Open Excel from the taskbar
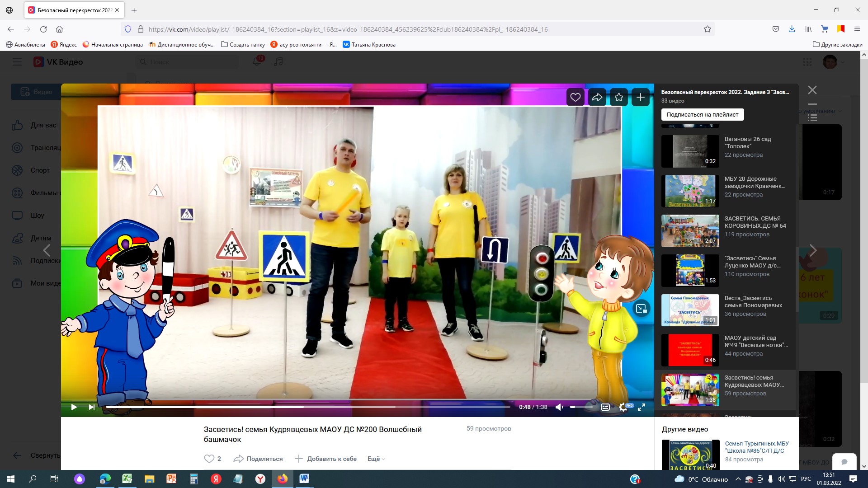Image resolution: width=868 pixels, height=488 pixels. [127, 479]
